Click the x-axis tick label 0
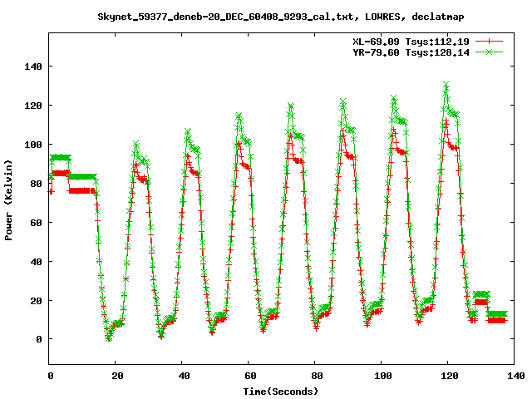The width and height of the screenshot is (532, 399). pos(51,376)
